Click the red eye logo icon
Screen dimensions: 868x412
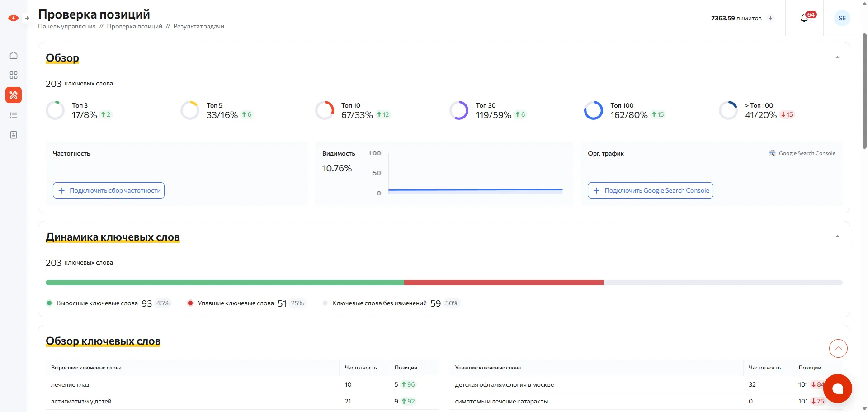(14, 18)
